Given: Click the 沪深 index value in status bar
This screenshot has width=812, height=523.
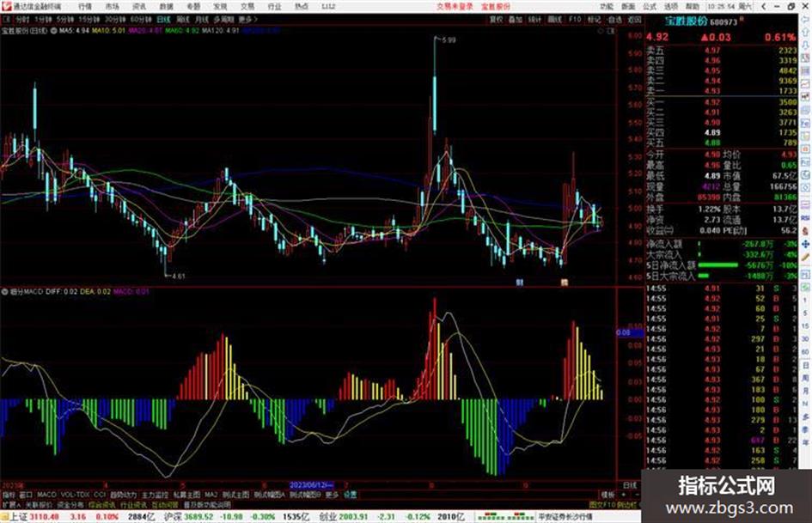Looking at the screenshot, I should 198,517.
